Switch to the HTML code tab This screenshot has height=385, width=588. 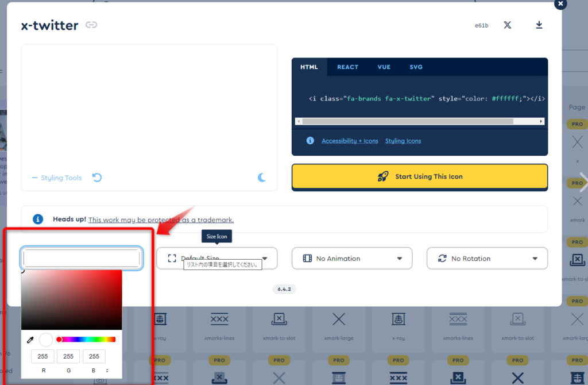pyautogui.click(x=309, y=67)
